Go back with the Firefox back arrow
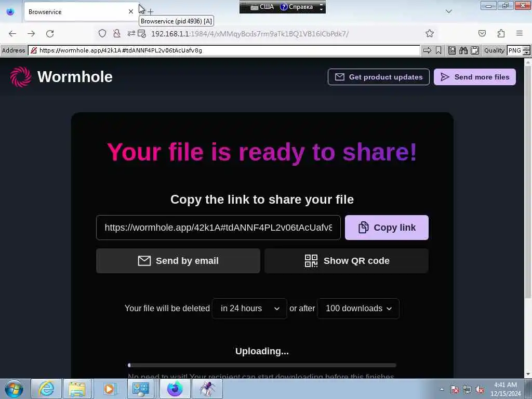532x399 pixels. tap(12, 34)
